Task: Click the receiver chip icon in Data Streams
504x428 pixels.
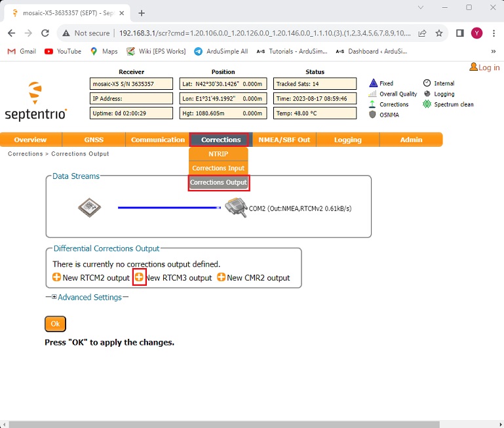Action: click(89, 208)
